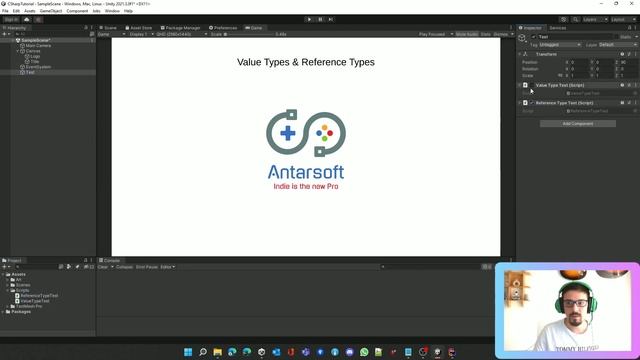Screen dimensions: 640x360
Task: Toggle Stats in the Game view
Action: [x=485, y=34]
